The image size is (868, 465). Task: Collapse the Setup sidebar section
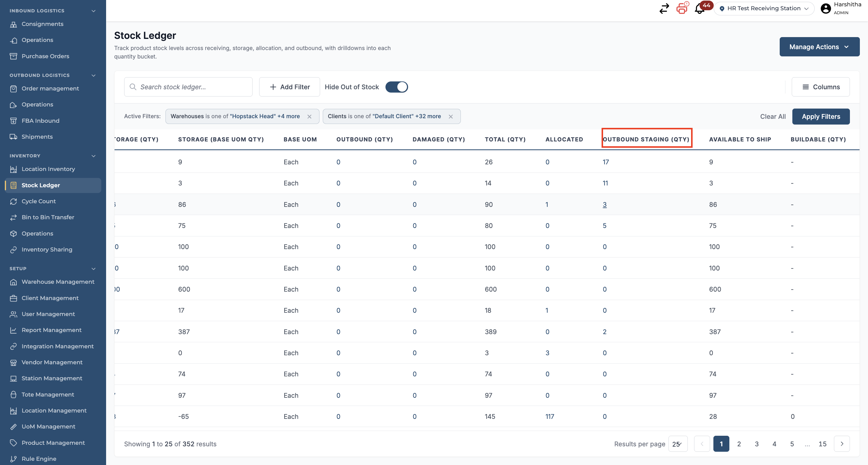point(94,269)
